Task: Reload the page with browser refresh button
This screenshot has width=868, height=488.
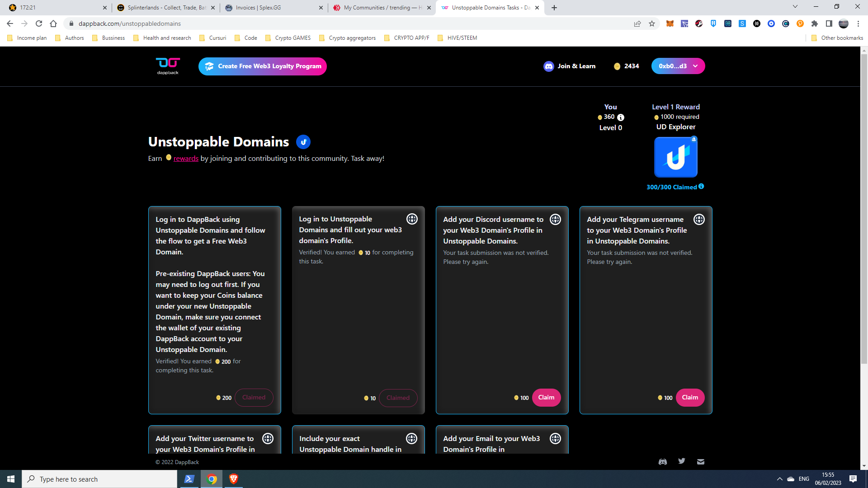Action: [x=39, y=23]
